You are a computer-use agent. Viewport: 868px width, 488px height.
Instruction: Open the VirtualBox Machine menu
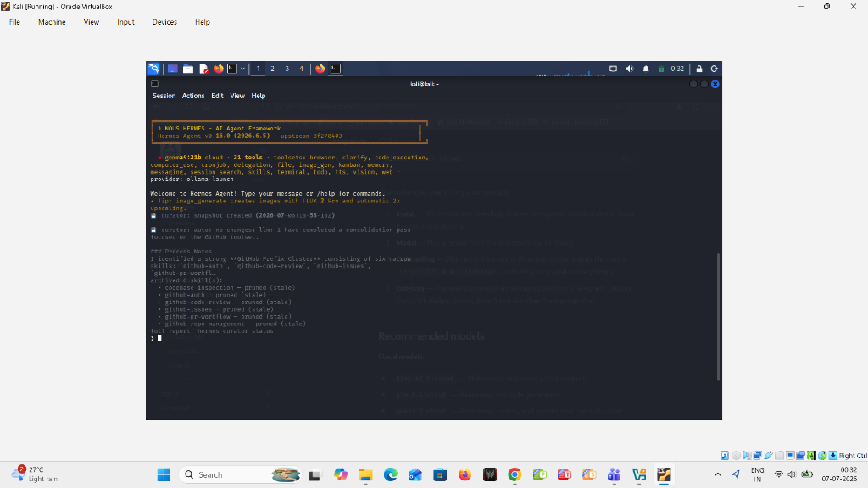point(52,22)
